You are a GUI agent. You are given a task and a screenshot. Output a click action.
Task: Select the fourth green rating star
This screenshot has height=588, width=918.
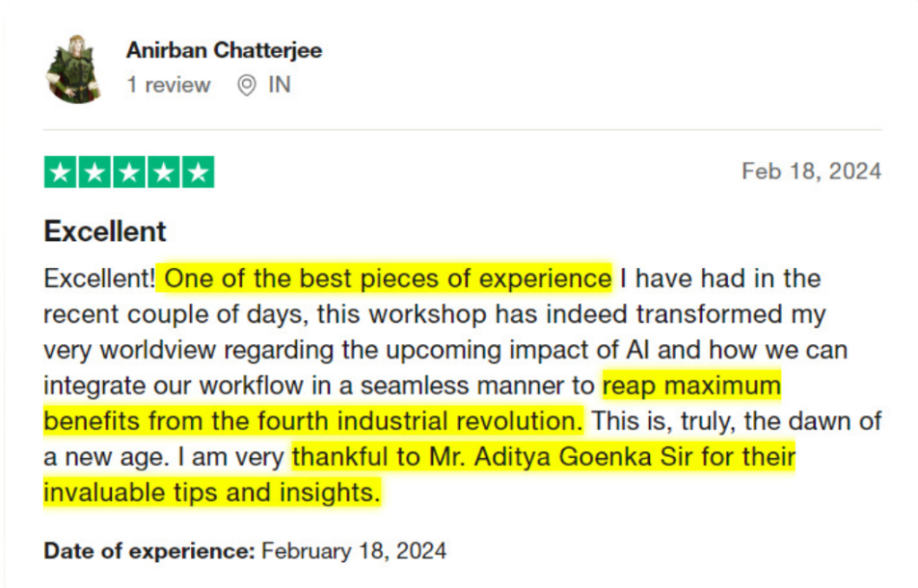[163, 172]
